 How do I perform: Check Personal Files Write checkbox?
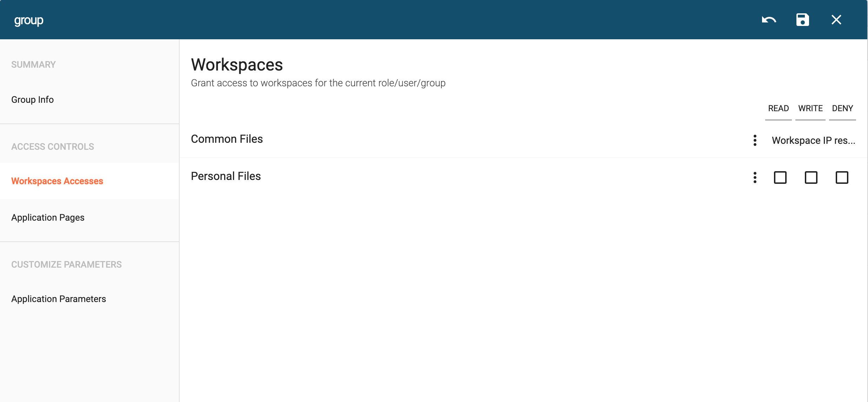click(811, 177)
